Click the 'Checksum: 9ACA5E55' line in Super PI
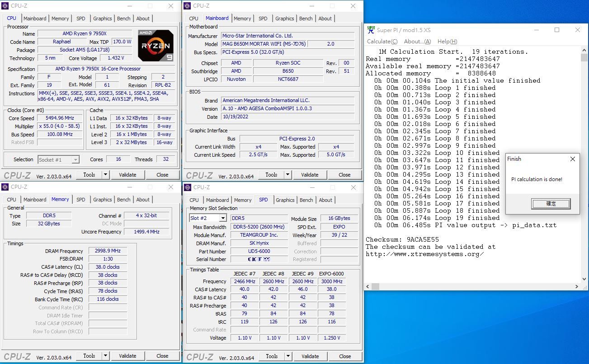 point(402,239)
